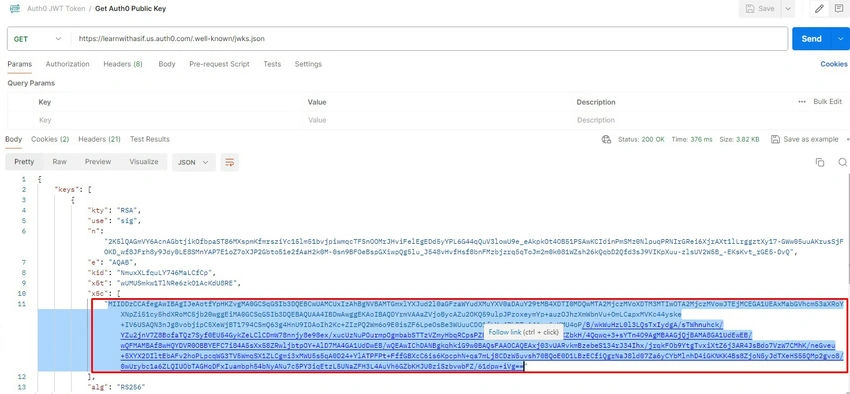Toggle the line wrap icon
The image size is (850, 394).
(x=230, y=162)
